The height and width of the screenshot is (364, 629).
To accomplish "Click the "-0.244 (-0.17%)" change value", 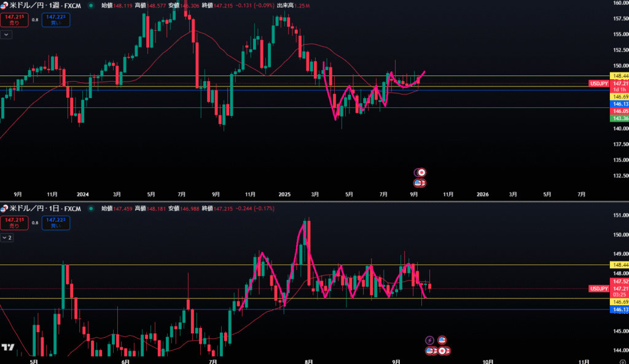I will pos(255,209).
